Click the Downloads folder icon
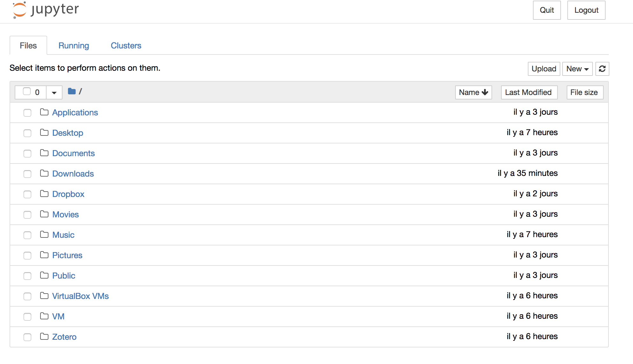633x364 pixels. (x=44, y=173)
